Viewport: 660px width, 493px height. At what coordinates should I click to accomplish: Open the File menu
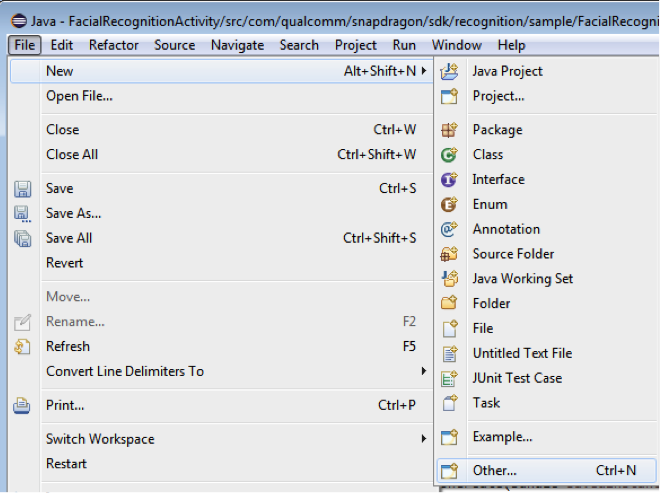[x=24, y=45]
